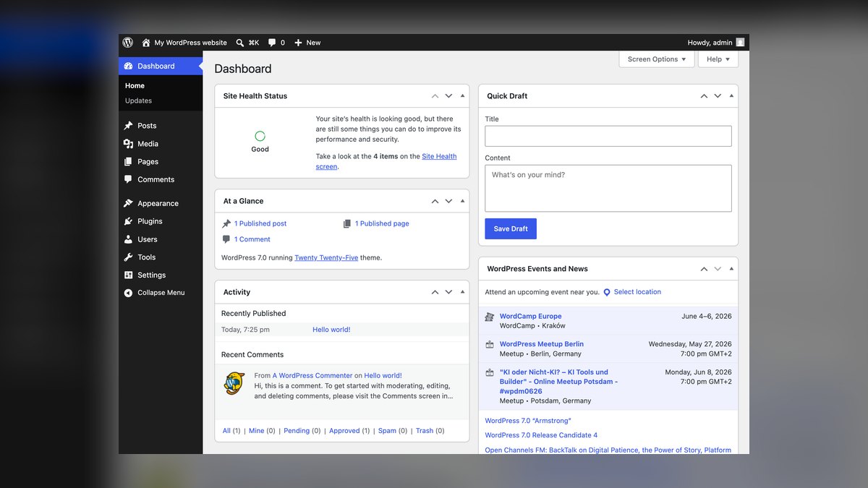Image resolution: width=868 pixels, height=488 pixels.
Task: Click the Collapse Menu arrow icon
Action: (128, 293)
